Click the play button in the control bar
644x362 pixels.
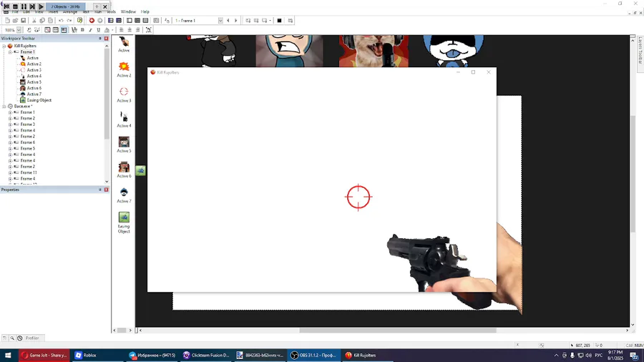pyautogui.click(x=41, y=6)
